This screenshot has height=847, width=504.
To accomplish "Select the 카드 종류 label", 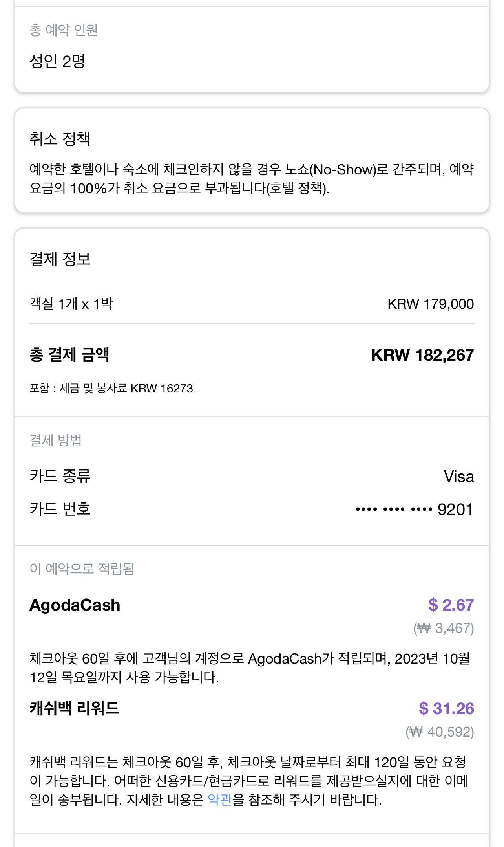I will point(60,476).
